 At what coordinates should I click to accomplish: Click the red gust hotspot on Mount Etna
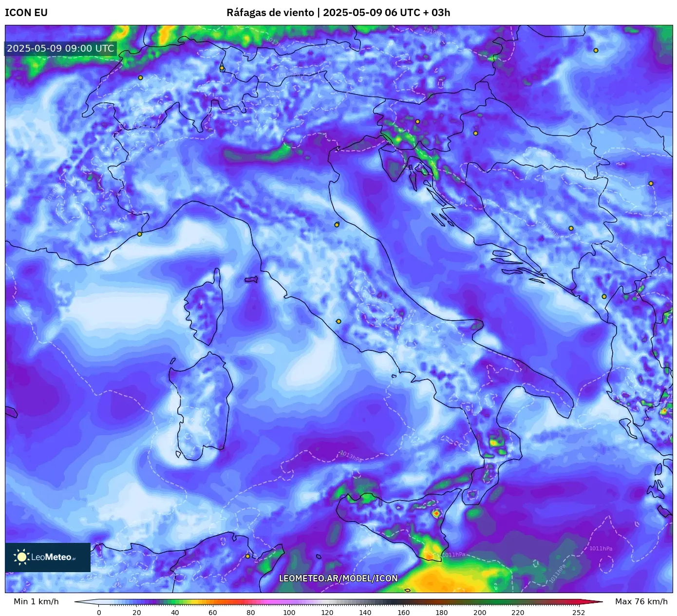(436, 513)
